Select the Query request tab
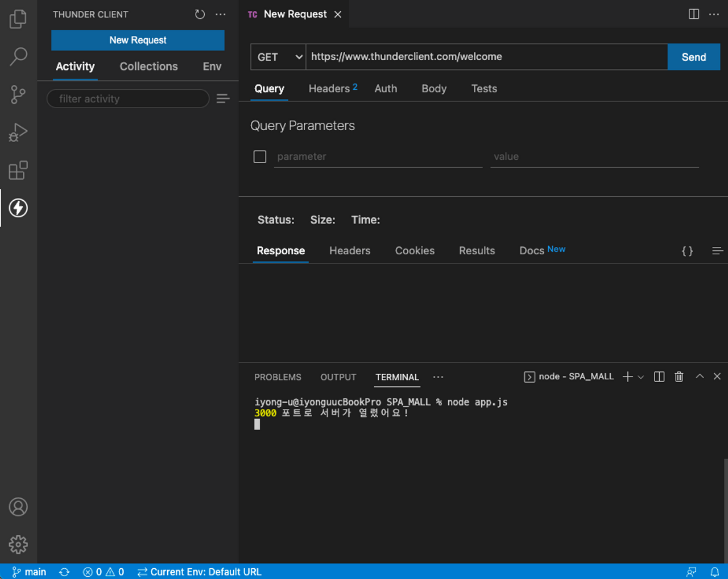This screenshot has height=579, width=728. (x=269, y=88)
